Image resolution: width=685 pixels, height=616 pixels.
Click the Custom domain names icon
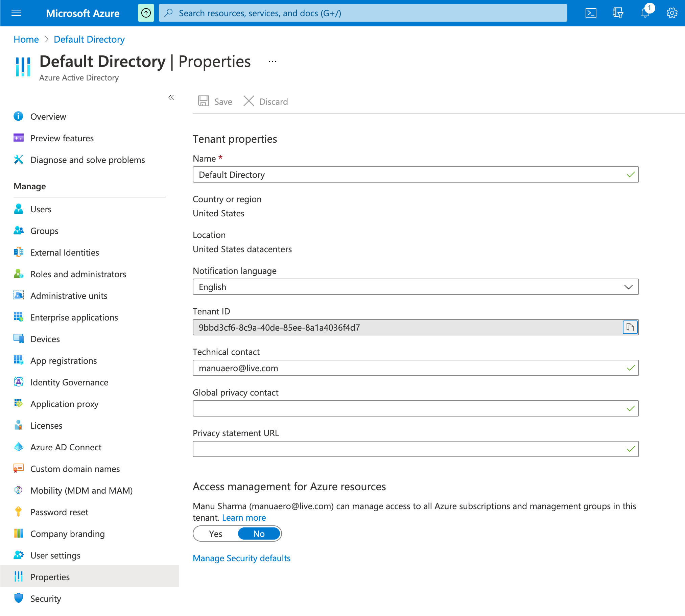18,469
